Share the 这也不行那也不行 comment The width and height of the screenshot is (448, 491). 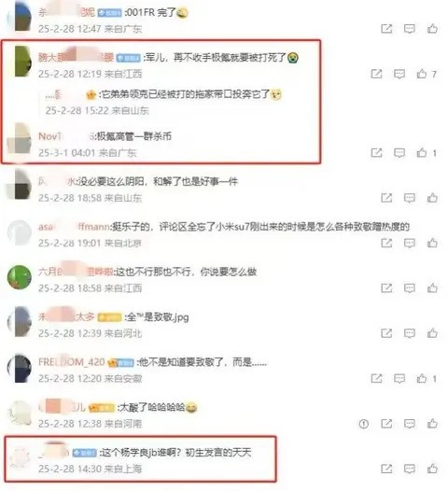pyautogui.click(x=386, y=288)
